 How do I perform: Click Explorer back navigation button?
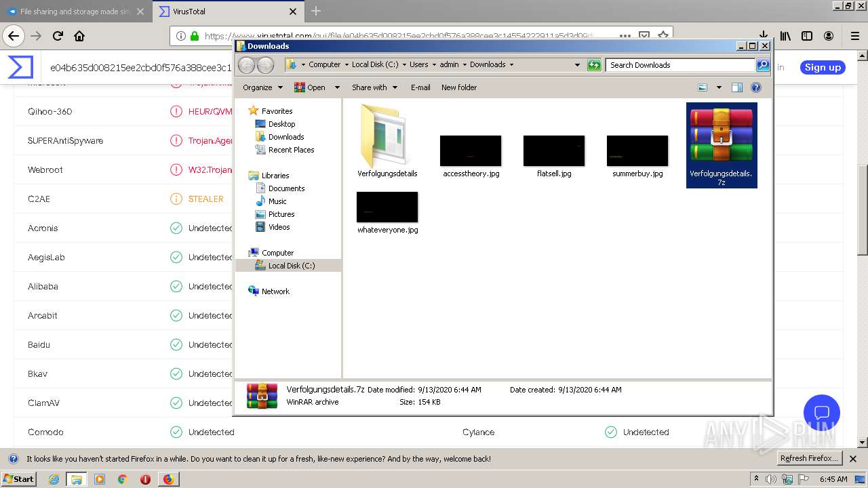247,65
